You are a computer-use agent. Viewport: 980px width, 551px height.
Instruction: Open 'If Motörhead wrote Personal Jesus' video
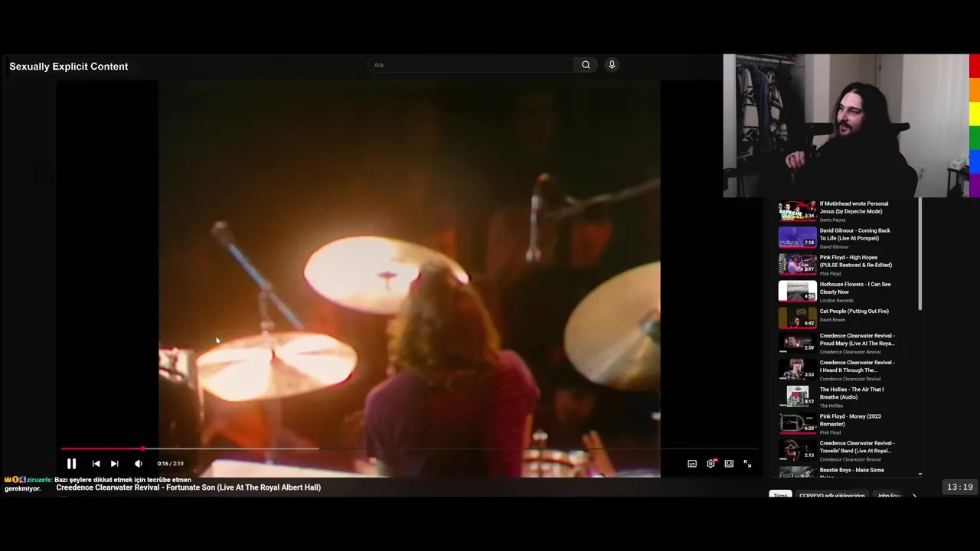tap(854, 207)
